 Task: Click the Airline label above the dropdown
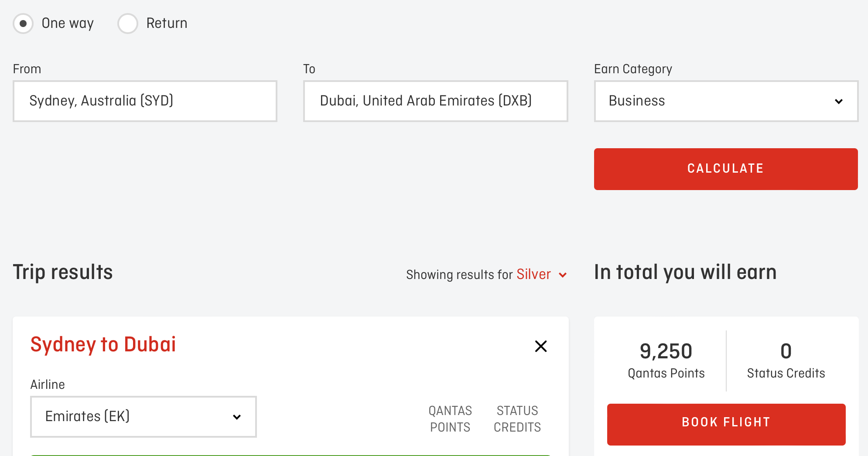tap(48, 385)
